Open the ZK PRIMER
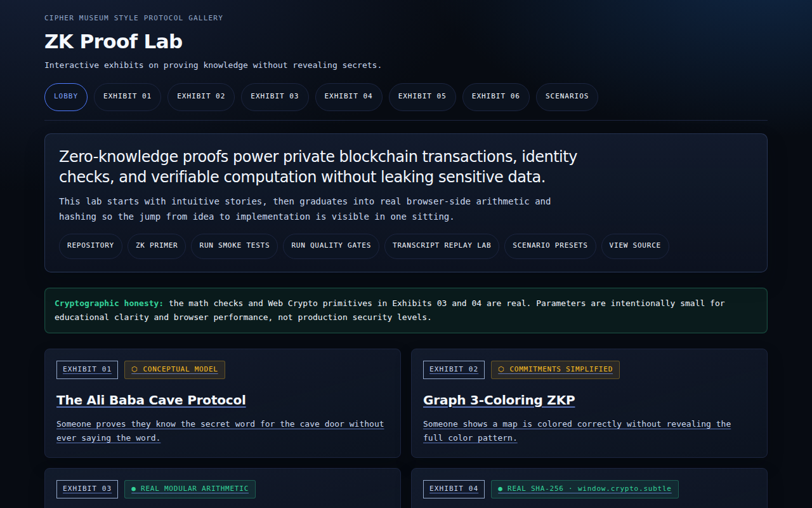This screenshot has width=812, height=508. click(156, 246)
